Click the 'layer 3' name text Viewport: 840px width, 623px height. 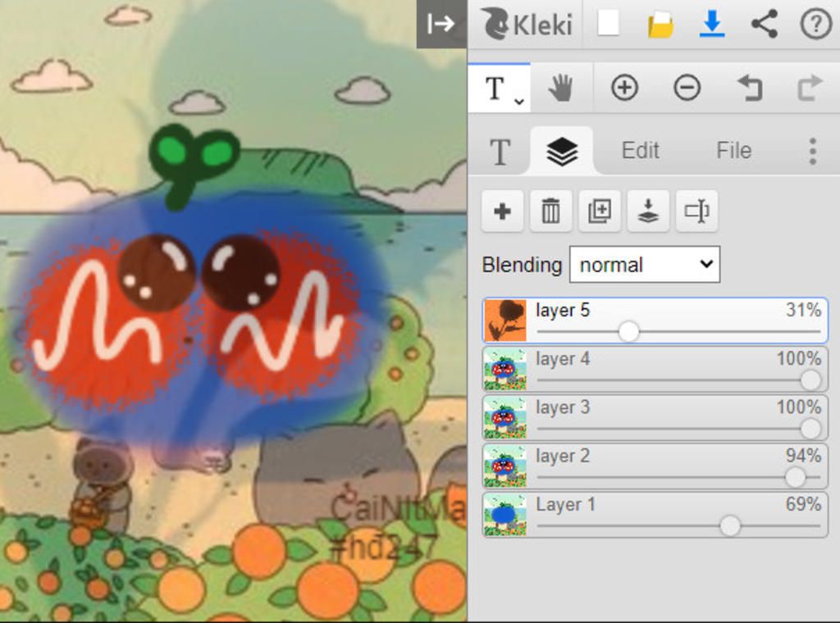(x=563, y=407)
